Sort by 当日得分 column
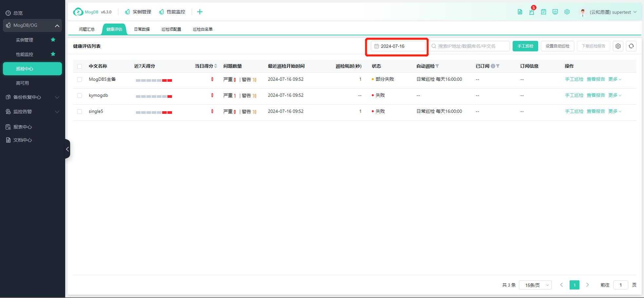Image resolution: width=644 pixels, height=298 pixels. [216, 66]
